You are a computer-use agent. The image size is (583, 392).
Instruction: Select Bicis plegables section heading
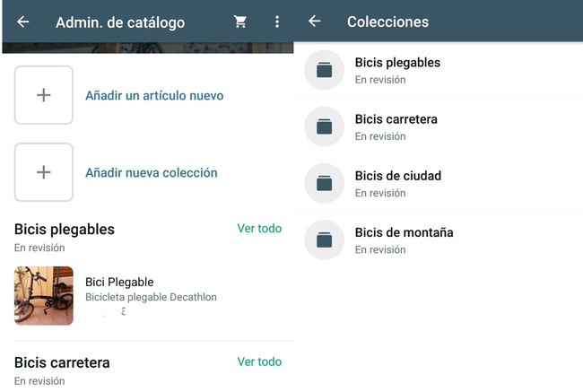(x=65, y=230)
